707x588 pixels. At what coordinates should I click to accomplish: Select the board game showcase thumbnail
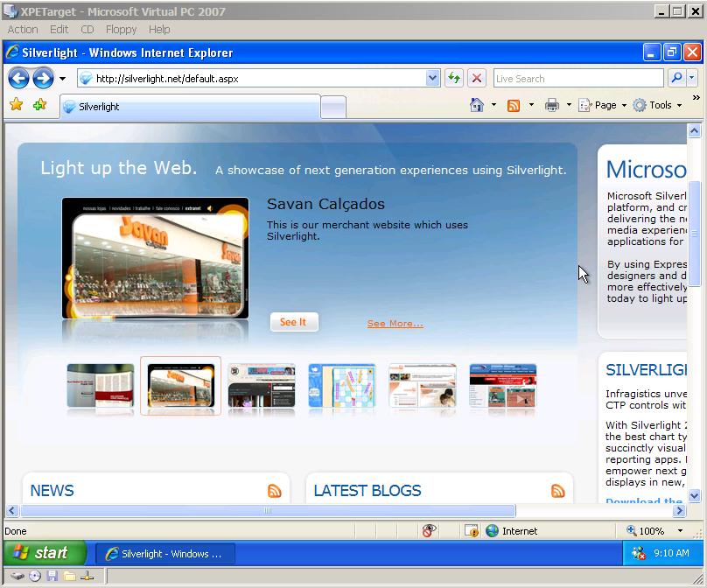342,386
